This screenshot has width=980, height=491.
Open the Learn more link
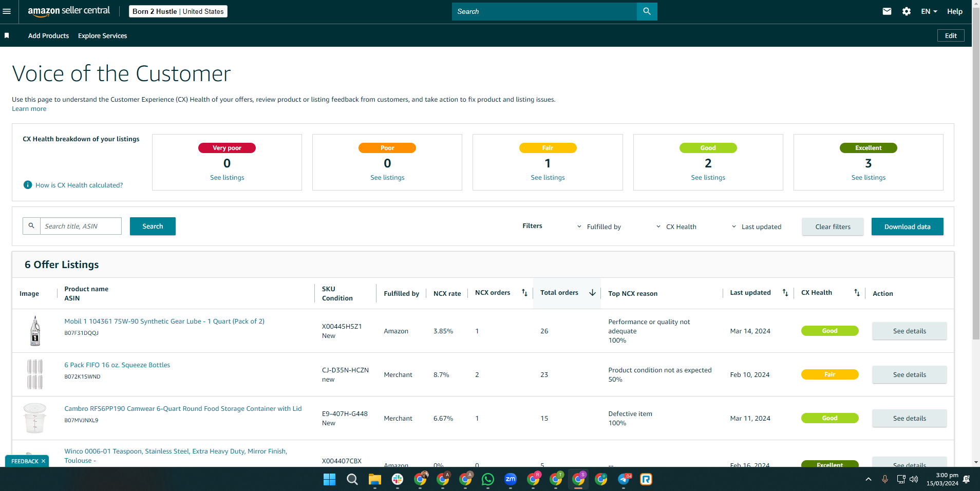(x=29, y=109)
